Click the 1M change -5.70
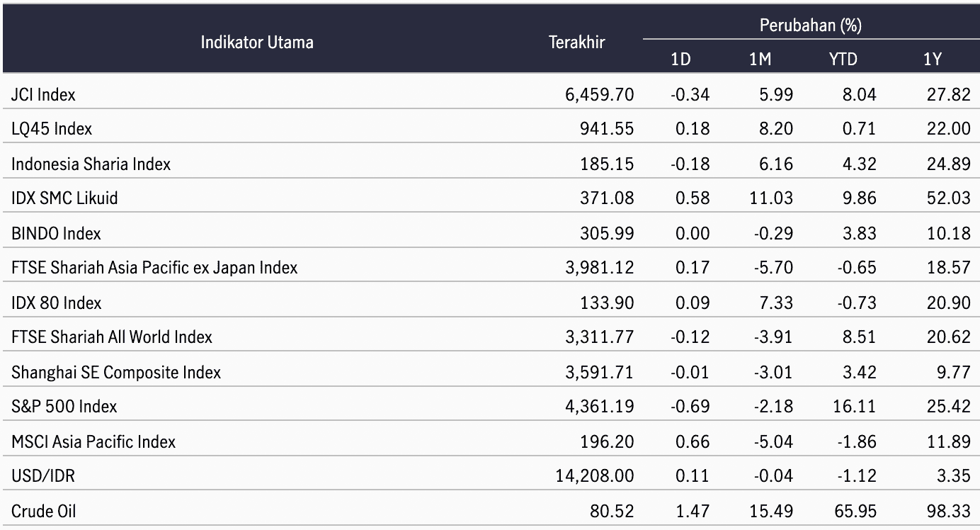The height and width of the screenshot is (530, 980). [773, 268]
